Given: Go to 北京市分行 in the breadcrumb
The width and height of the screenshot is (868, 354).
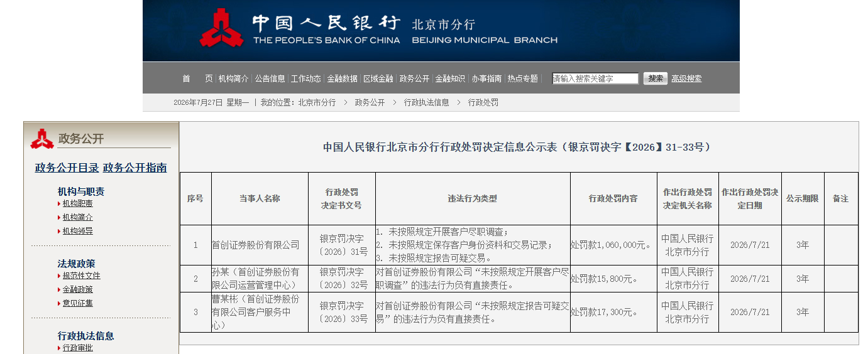Looking at the screenshot, I should coord(317,102).
